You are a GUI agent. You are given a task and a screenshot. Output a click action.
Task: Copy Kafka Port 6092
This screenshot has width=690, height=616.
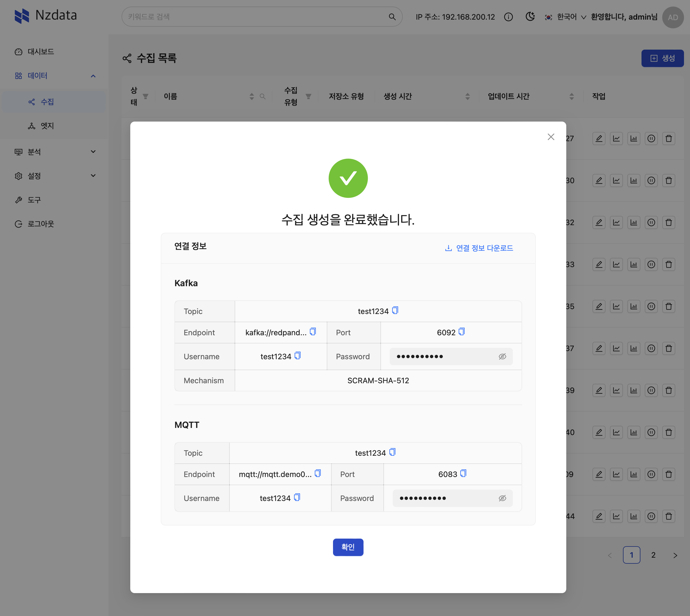coord(462,332)
